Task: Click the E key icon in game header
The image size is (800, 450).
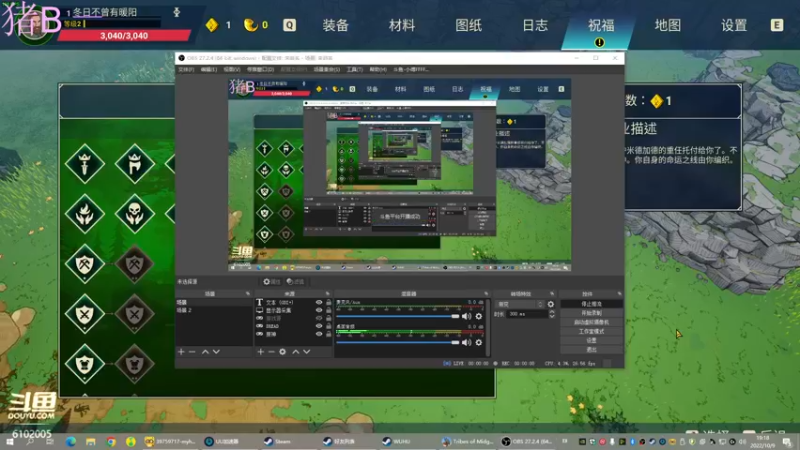Action: point(777,25)
